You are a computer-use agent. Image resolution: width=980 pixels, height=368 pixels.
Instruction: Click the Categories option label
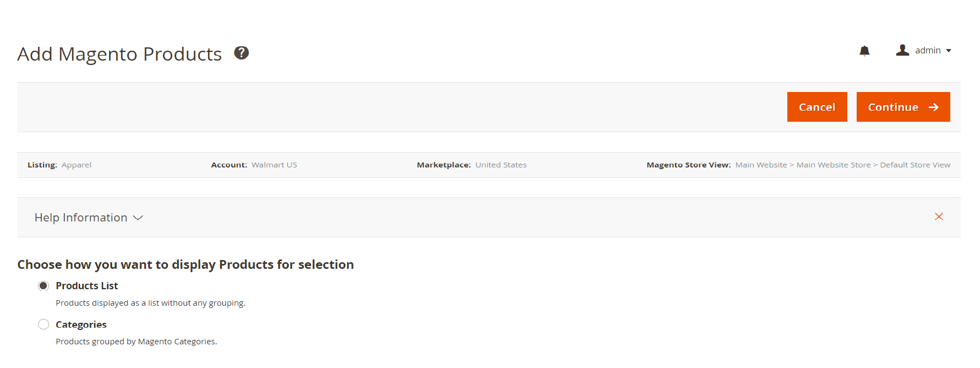click(x=81, y=324)
